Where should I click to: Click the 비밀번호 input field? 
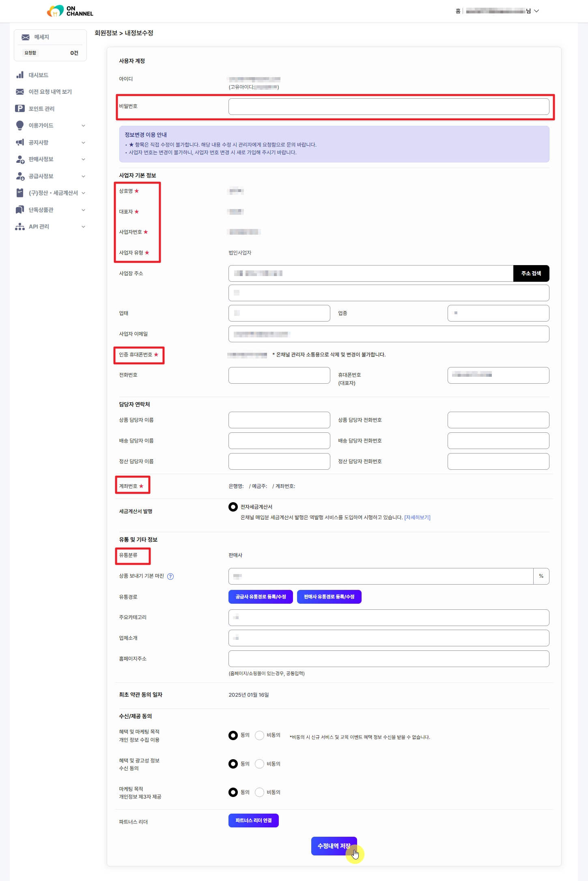click(388, 106)
